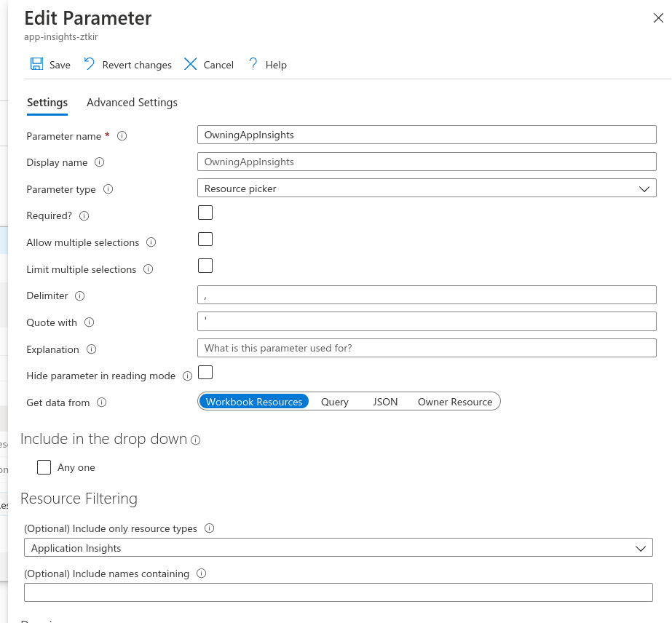The image size is (672, 623).
Task: Click the Cancel X icon in toolbar
Action: 191,64
